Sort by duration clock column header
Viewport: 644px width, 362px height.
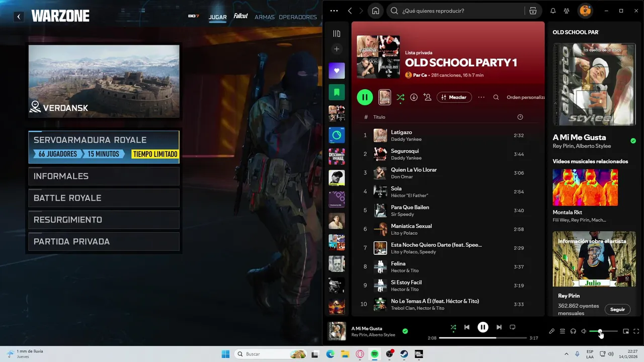[520, 117]
